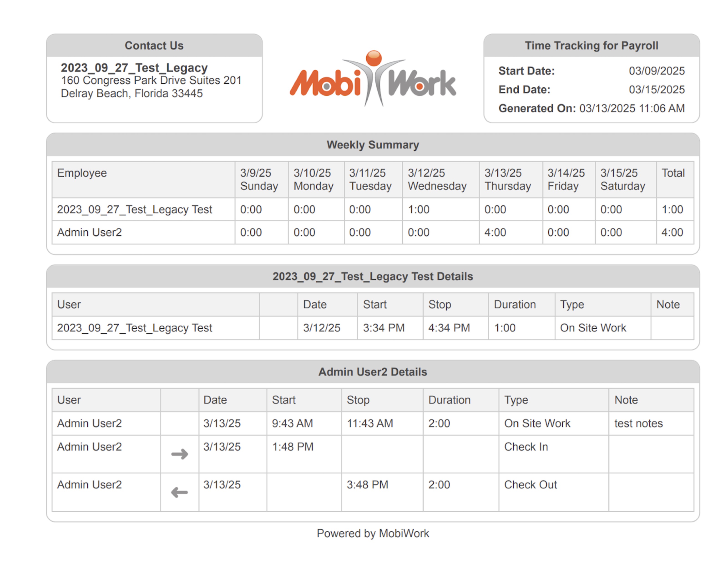Select the Admin User2 Details header
The height and width of the screenshot is (564, 728).
tap(373, 371)
